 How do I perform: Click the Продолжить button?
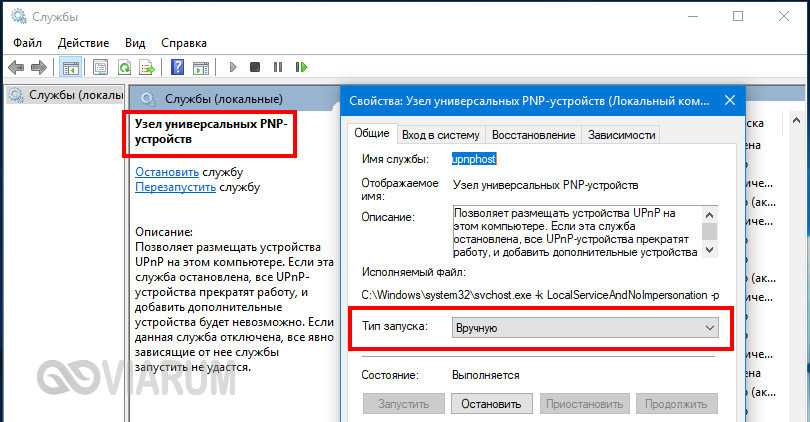click(676, 404)
